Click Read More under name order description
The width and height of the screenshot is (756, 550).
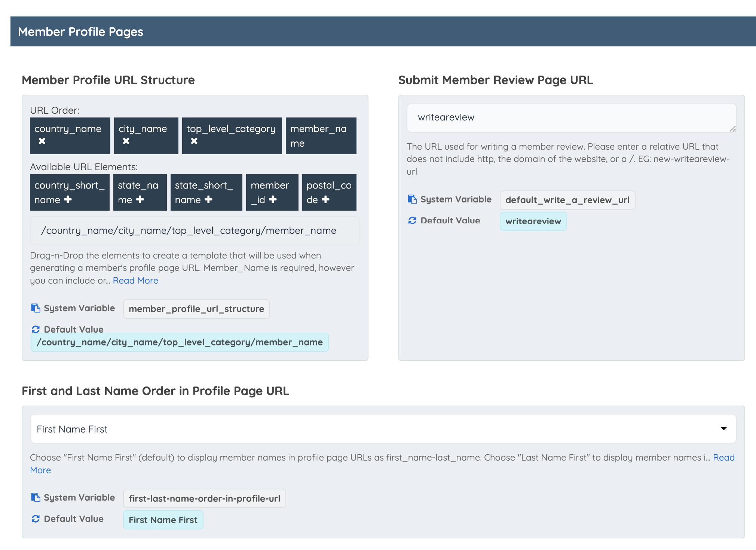coord(382,464)
